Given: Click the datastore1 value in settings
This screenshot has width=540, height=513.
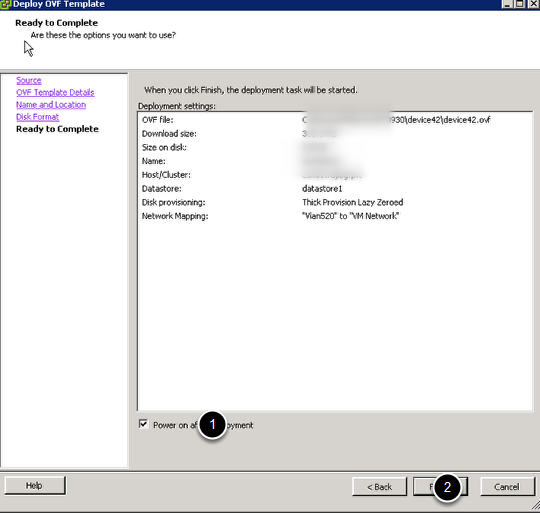Looking at the screenshot, I should tap(322, 189).
